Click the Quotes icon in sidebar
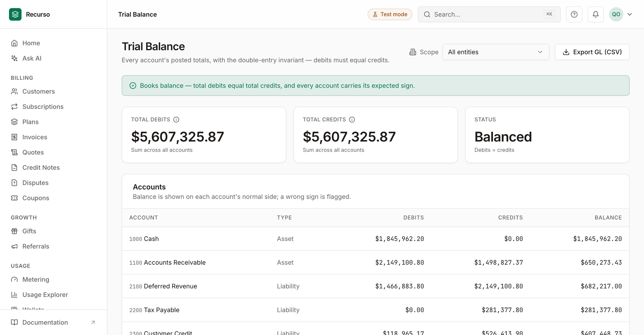This screenshot has width=644, height=335. (14, 152)
